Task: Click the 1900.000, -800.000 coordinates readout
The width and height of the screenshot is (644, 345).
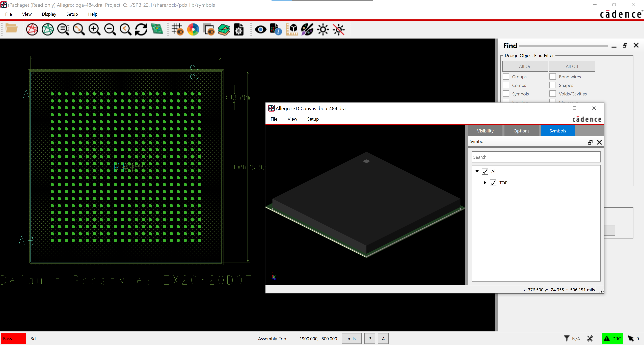Action: click(x=318, y=338)
